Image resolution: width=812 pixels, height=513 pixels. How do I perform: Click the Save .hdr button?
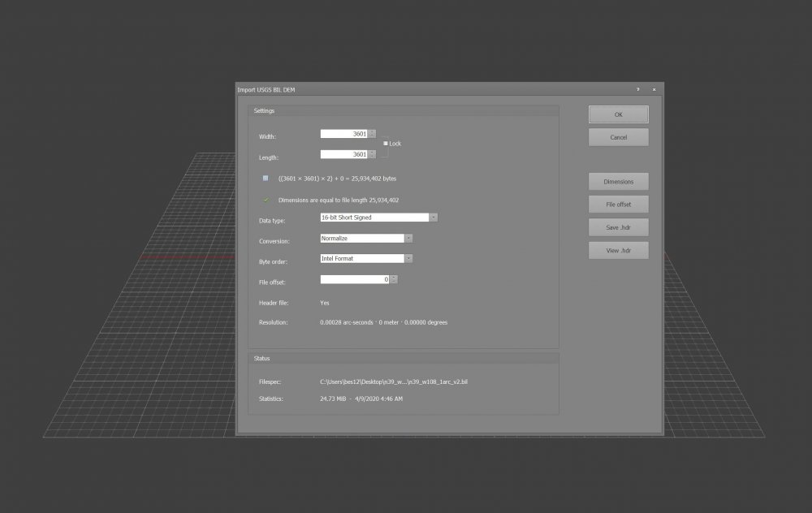point(618,227)
